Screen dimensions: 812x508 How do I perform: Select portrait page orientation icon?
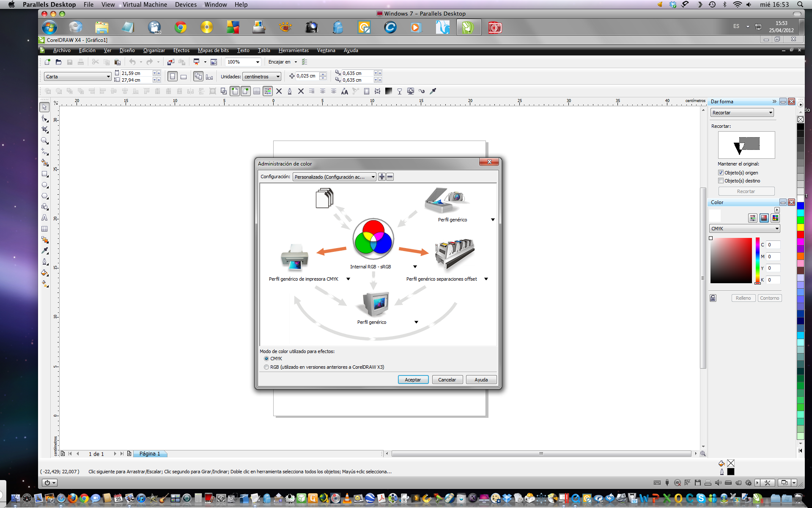[172, 77]
